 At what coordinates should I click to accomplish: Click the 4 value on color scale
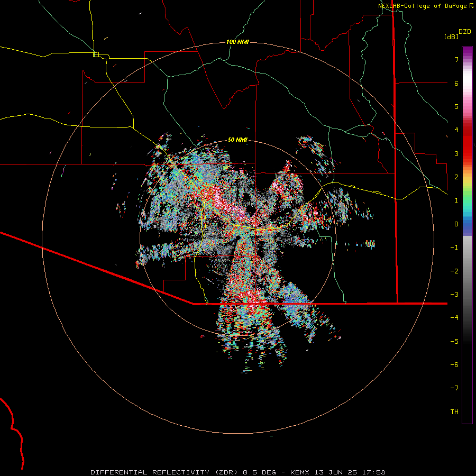pos(456,130)
